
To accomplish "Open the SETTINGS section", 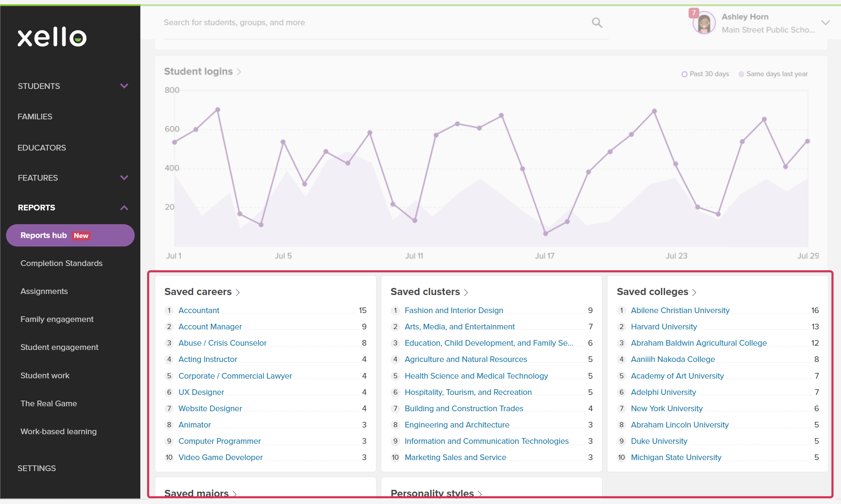I will pos(37,468).
